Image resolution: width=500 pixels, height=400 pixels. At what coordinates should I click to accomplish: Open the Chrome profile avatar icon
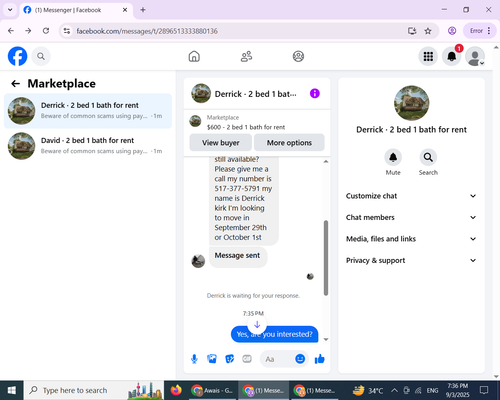452,31
